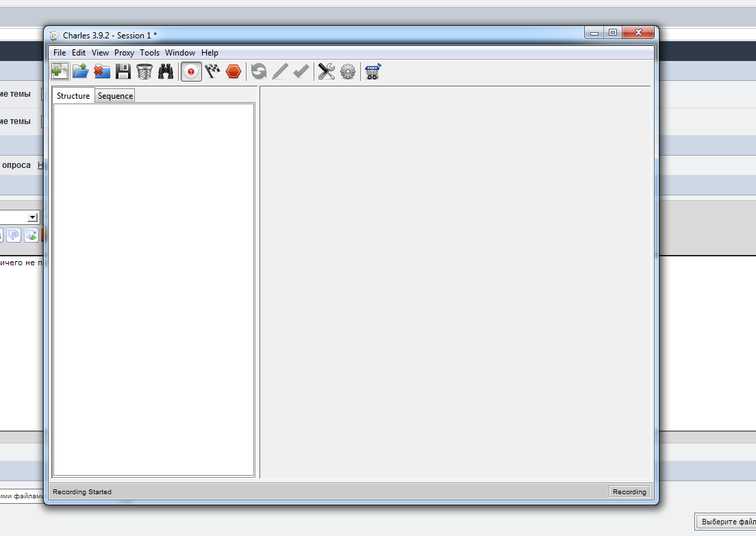Repeat the selected request with the refresh arrow icon
The image size is (756, 536).
259,71
